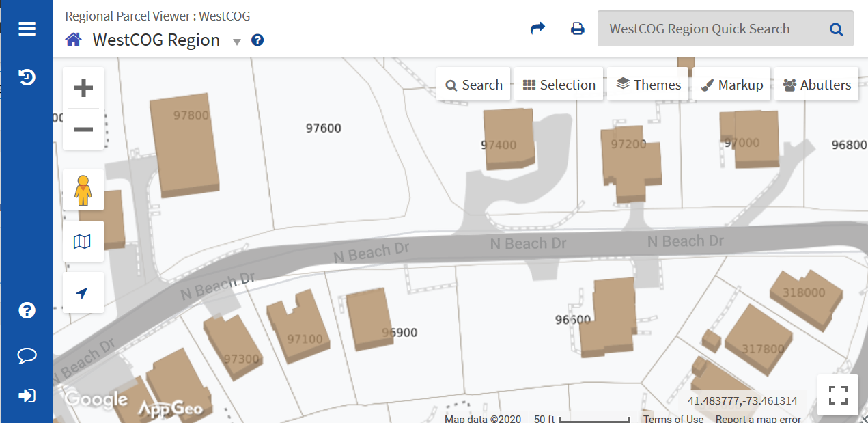The height and width of the screenshot is (423, 868).
Task: Zoom in using the plus button
Action: (x=83, y=88)
